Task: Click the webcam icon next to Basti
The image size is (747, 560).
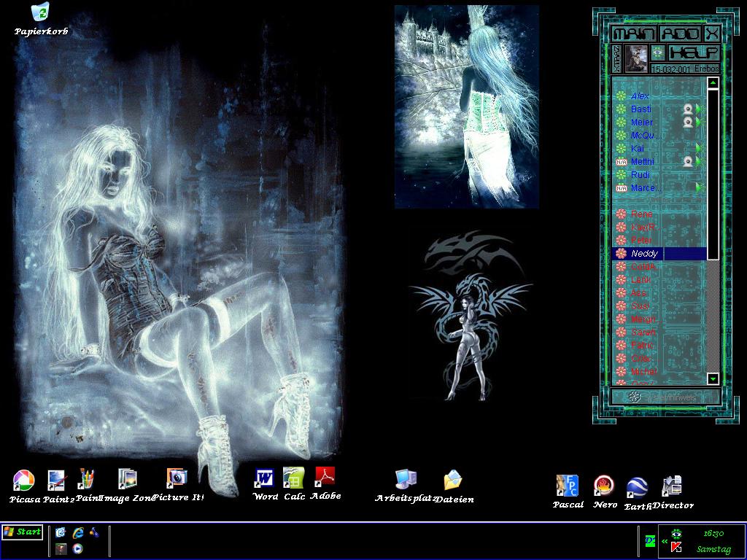Action: (687, 109)
